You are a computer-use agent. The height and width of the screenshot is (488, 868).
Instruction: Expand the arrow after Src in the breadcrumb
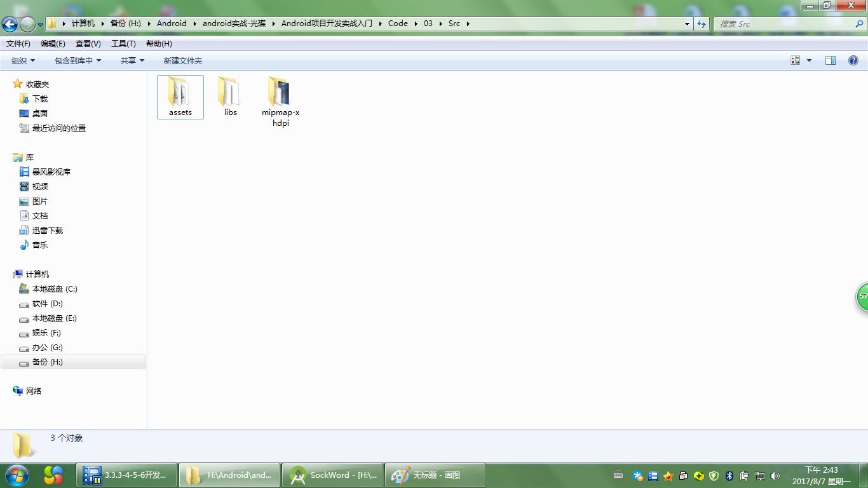(468, 24)
